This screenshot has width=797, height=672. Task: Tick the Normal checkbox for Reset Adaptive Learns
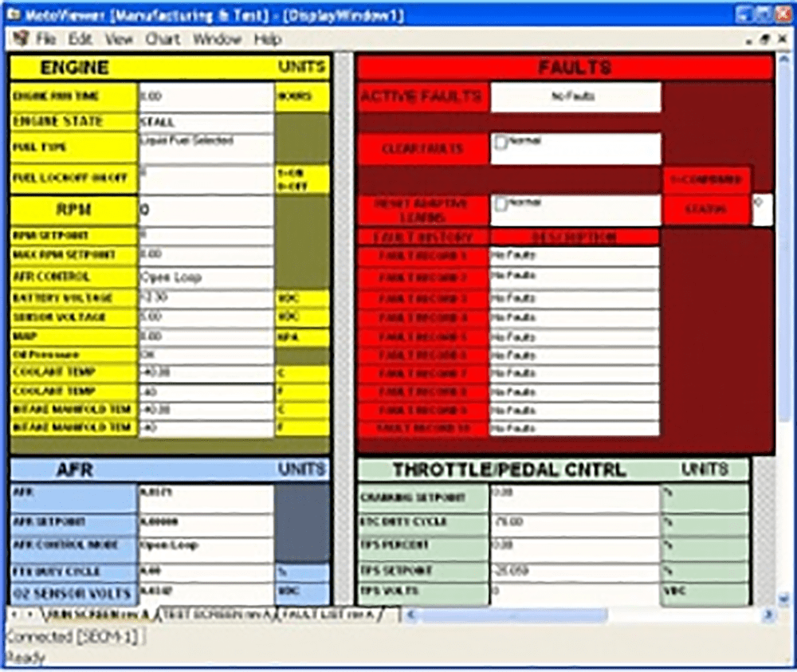coord(501,204)
